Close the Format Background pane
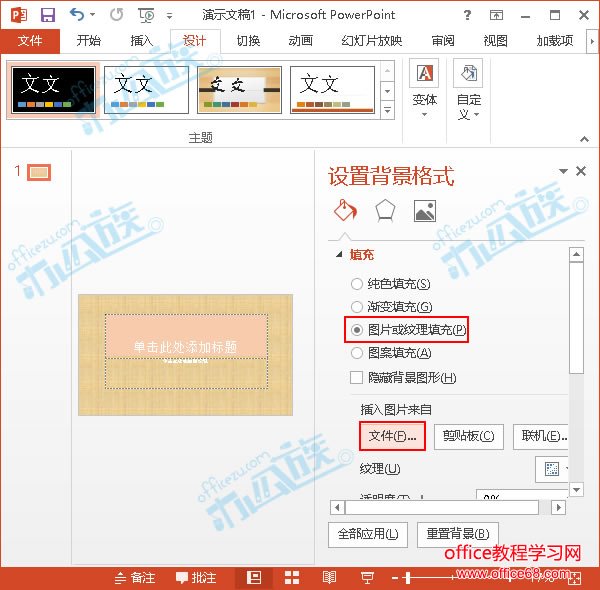 [581, 171]
